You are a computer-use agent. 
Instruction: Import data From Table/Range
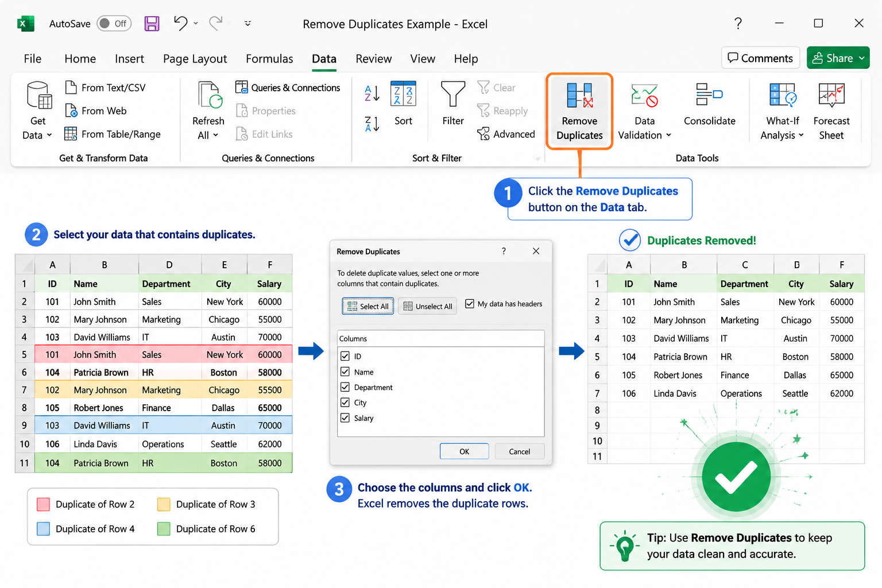(113, 134)
